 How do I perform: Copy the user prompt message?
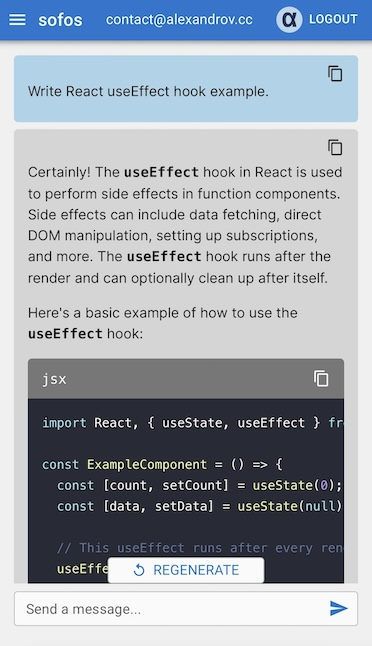pyautogui.click(x=335, y=74)
